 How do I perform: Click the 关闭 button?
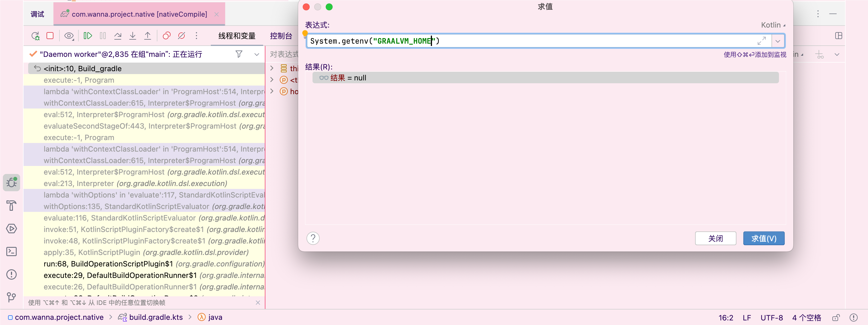pos(715,239)
